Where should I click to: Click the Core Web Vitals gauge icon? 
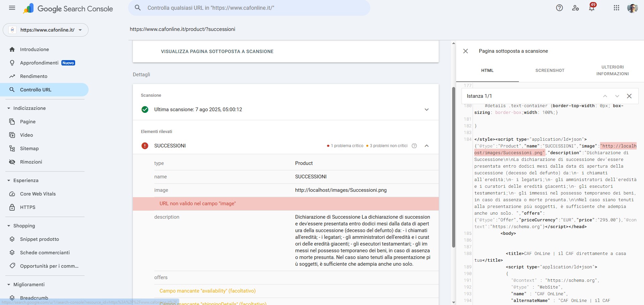pyautogui.click(x=12, y=194)
